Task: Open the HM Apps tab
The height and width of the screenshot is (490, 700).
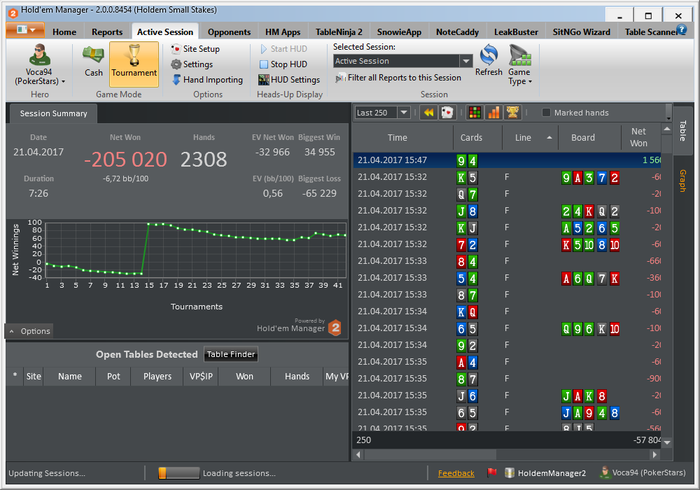Action: (283, 32)
